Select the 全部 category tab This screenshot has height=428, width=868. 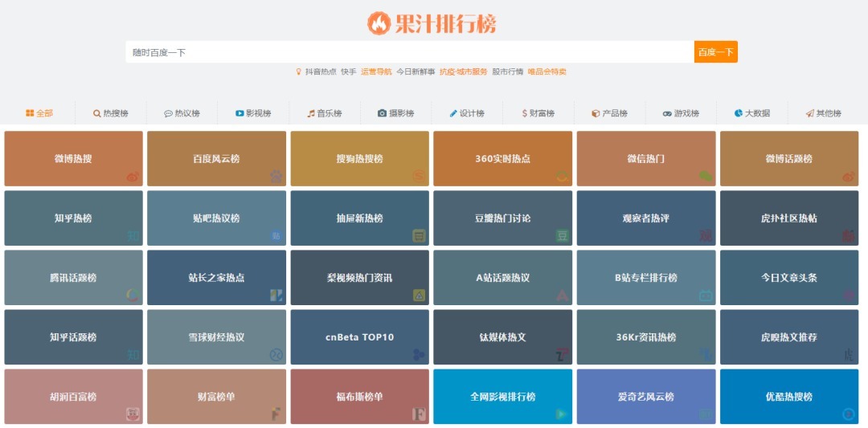39,113
